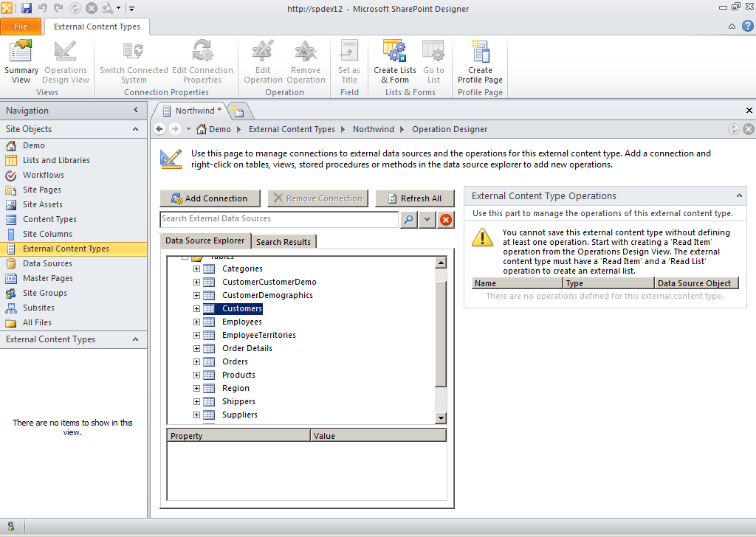Open Operations Design View
This screenshot has height=537, width=756.
(66, 62)
